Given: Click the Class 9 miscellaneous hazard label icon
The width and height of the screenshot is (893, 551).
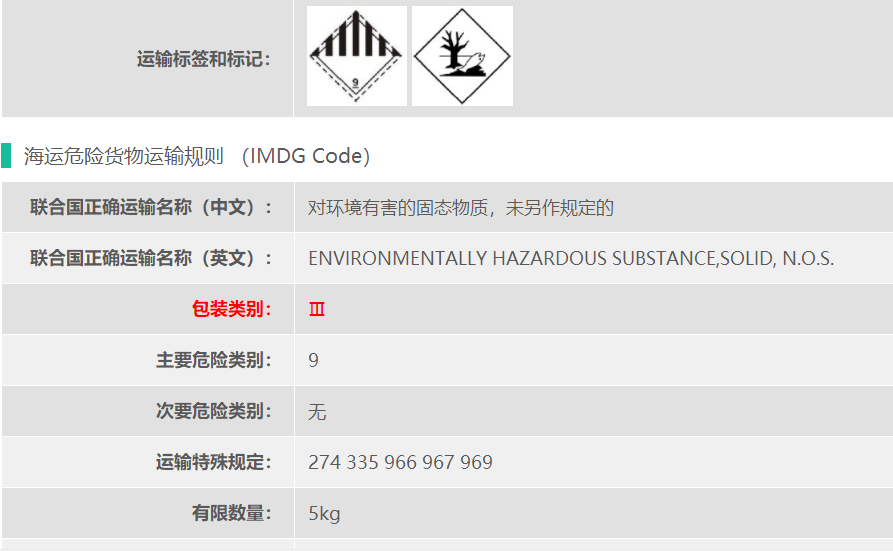Looking at the screenshot, I should 356,55.
